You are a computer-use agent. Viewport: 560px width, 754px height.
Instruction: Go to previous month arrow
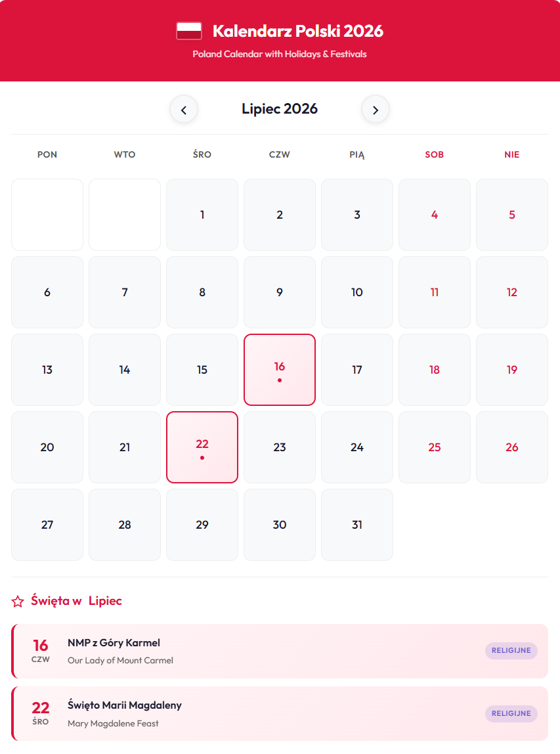pos(184,110)
